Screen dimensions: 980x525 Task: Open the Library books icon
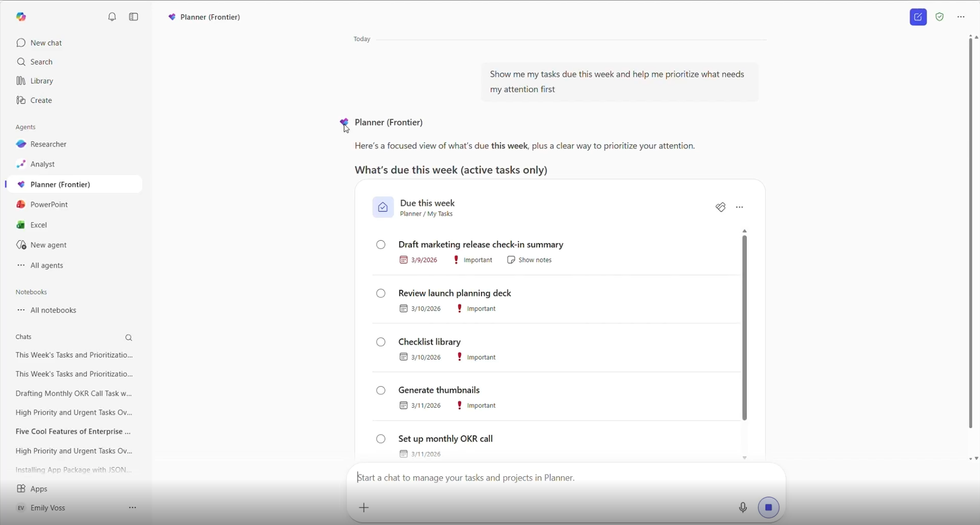tap(21, 81)
